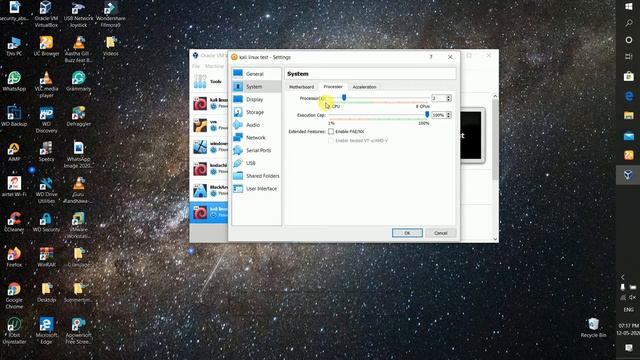Open taskbar search
The height and width of the screenshot is (360, 640).
coord(629,24)
